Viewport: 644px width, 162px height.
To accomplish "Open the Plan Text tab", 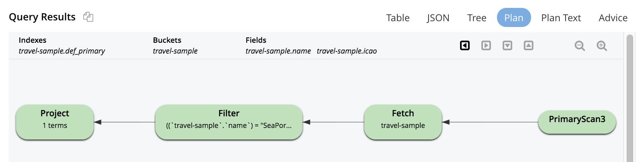I will (561, 18).
